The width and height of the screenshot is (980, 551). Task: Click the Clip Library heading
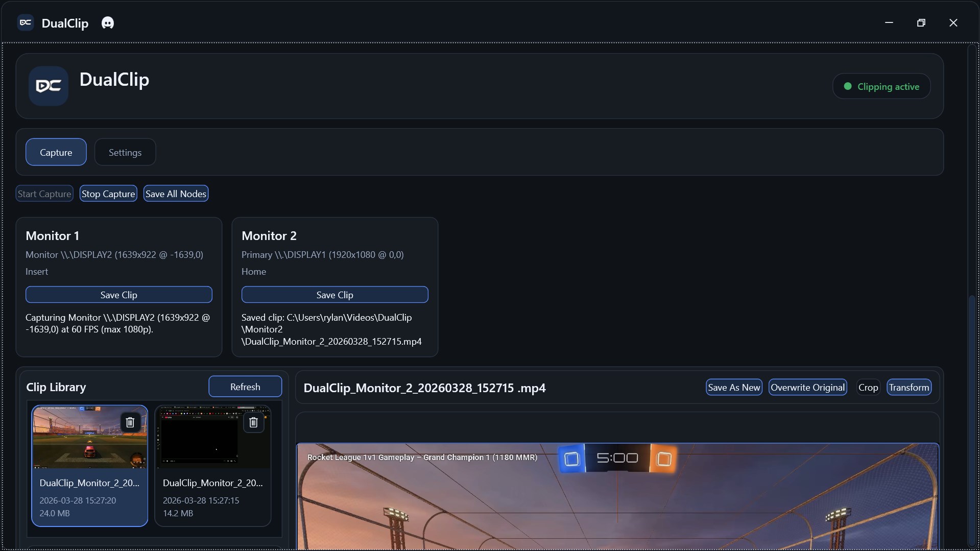tap(56, 387)
